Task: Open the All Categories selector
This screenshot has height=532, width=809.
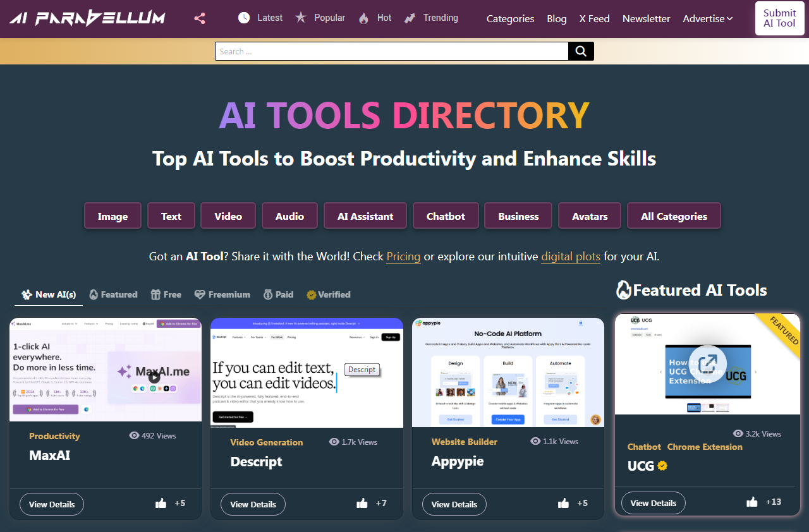Action: [674, 215]
